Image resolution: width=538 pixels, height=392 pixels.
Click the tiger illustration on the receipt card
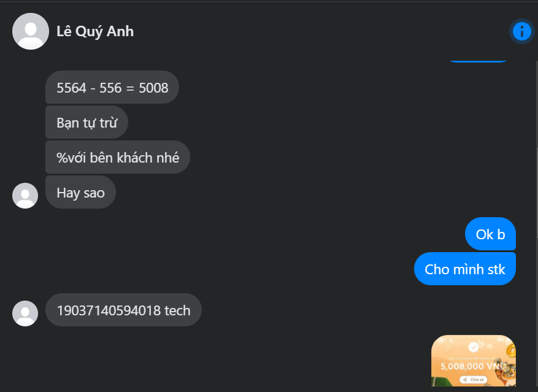coord(505,371)
